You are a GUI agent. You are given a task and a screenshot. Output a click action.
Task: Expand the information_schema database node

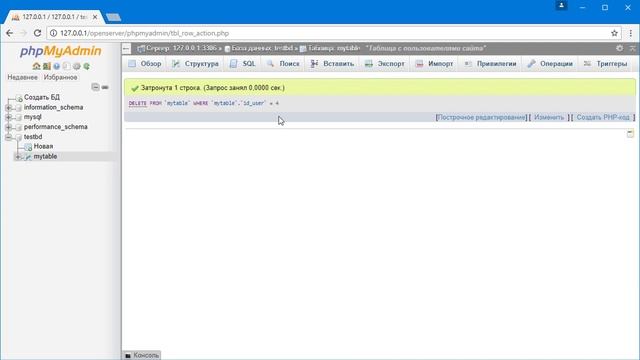click(x=9, y=107)
